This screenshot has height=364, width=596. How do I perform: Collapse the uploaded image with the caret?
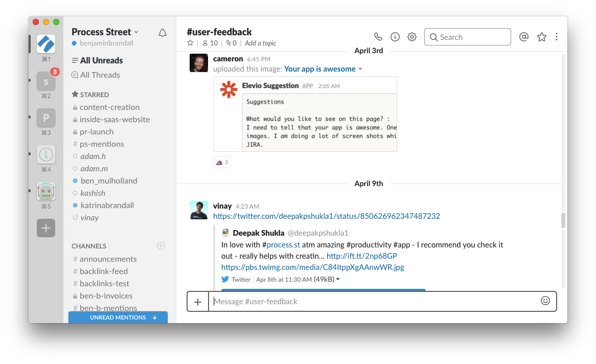[360, 69]
